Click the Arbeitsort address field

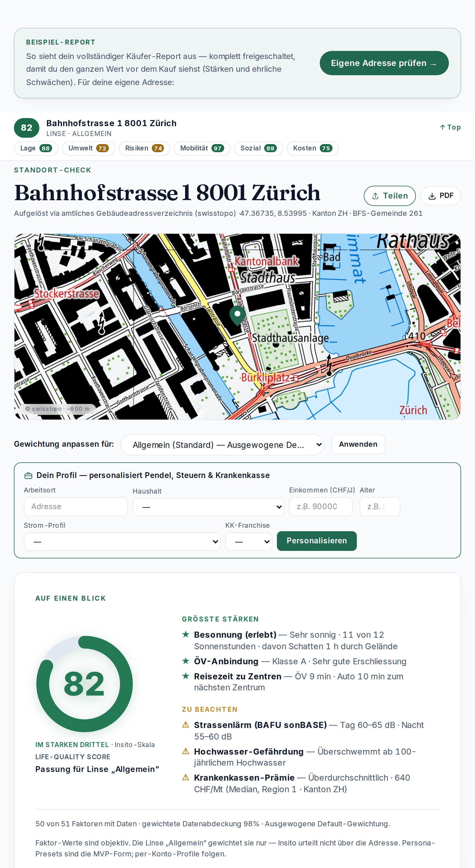[x=76, y=506]
